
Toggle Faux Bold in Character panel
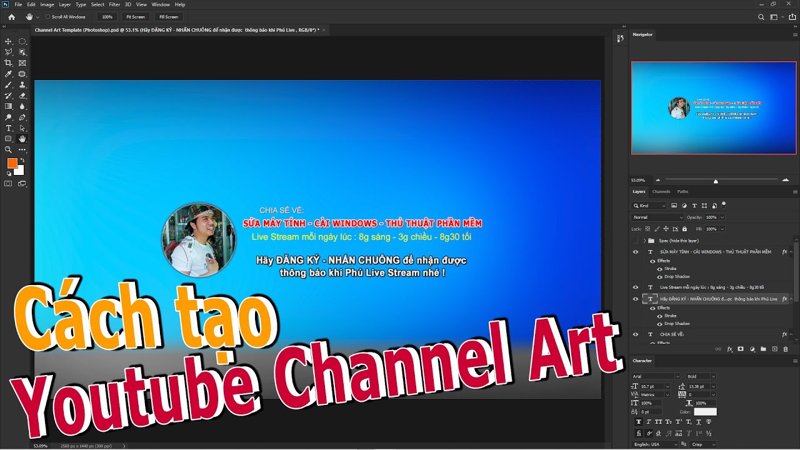(638, 422)
